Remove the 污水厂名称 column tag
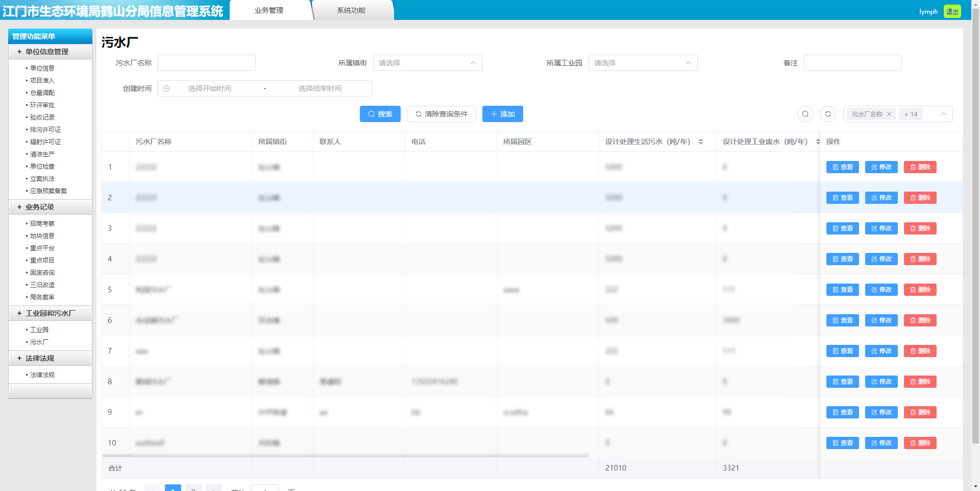Viewport: 980px width, 491px height. point(889,114)
